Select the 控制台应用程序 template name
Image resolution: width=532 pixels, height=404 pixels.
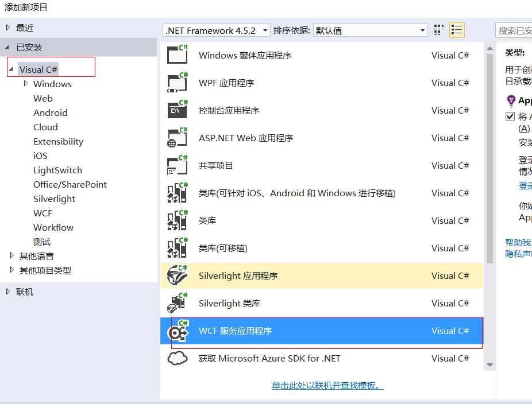pos(229,111)
